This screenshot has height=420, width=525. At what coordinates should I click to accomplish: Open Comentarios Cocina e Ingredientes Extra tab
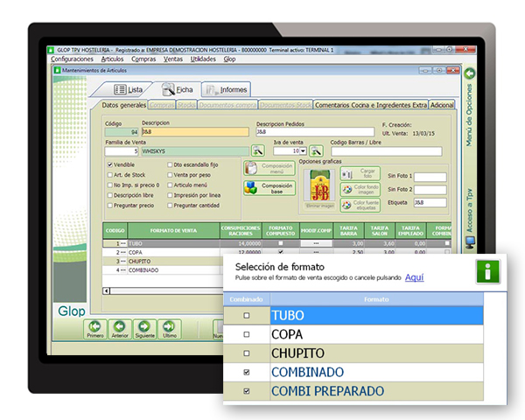pos(371,105)
